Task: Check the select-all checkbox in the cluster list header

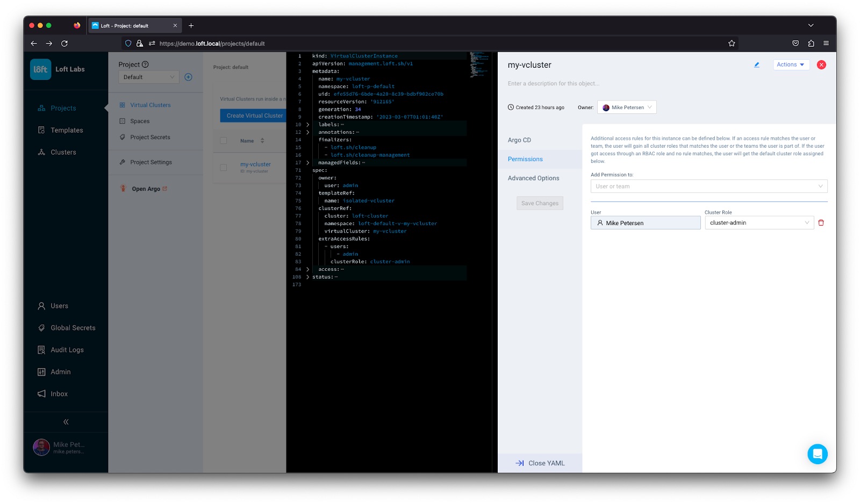Action: point(223,140)
